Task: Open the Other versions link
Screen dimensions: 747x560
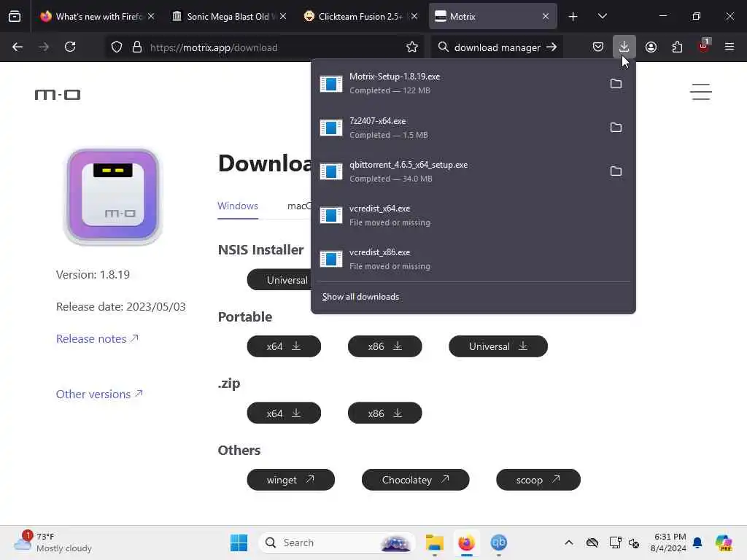Action: 99,394
